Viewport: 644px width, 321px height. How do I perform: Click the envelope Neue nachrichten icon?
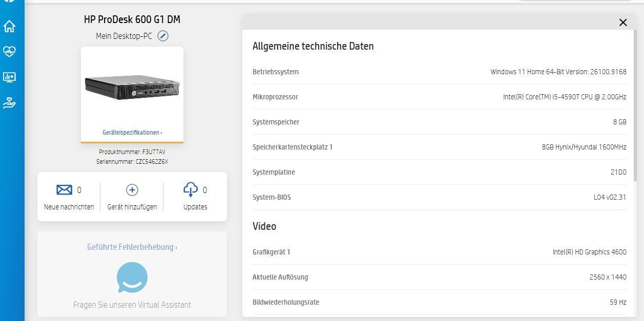[x=64, y=190]
